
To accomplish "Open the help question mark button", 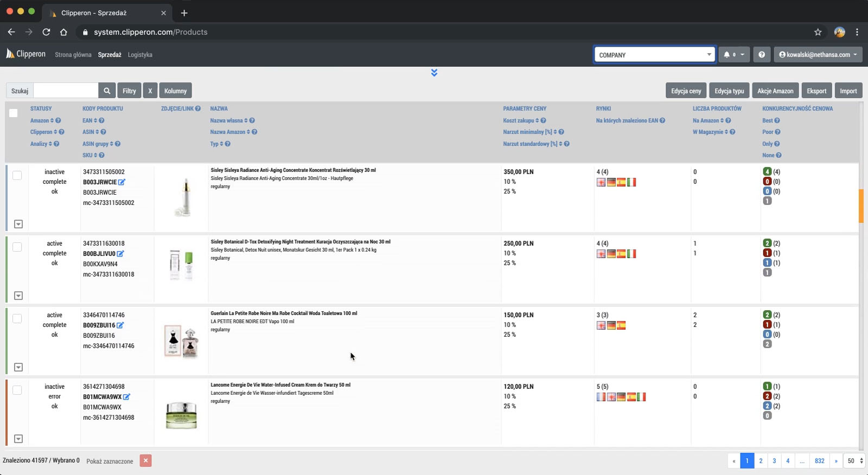I will [x=762, y=55].
